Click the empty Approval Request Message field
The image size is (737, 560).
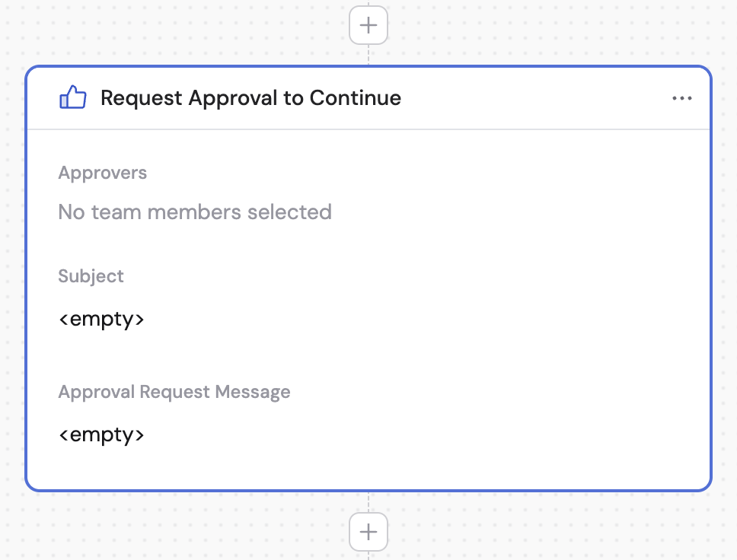click(101, 434)
